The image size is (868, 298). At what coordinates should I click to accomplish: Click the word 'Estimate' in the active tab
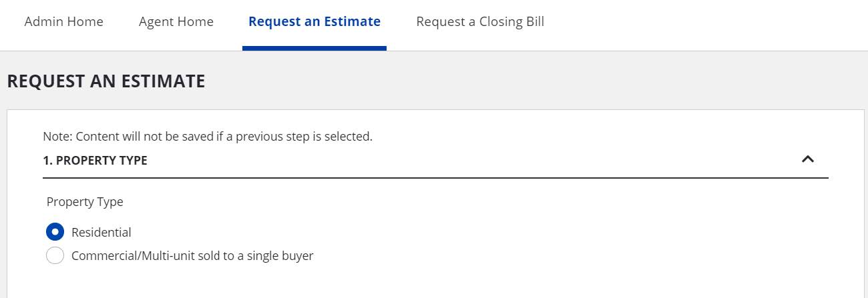pyautogui.click(x=352, y=21)
